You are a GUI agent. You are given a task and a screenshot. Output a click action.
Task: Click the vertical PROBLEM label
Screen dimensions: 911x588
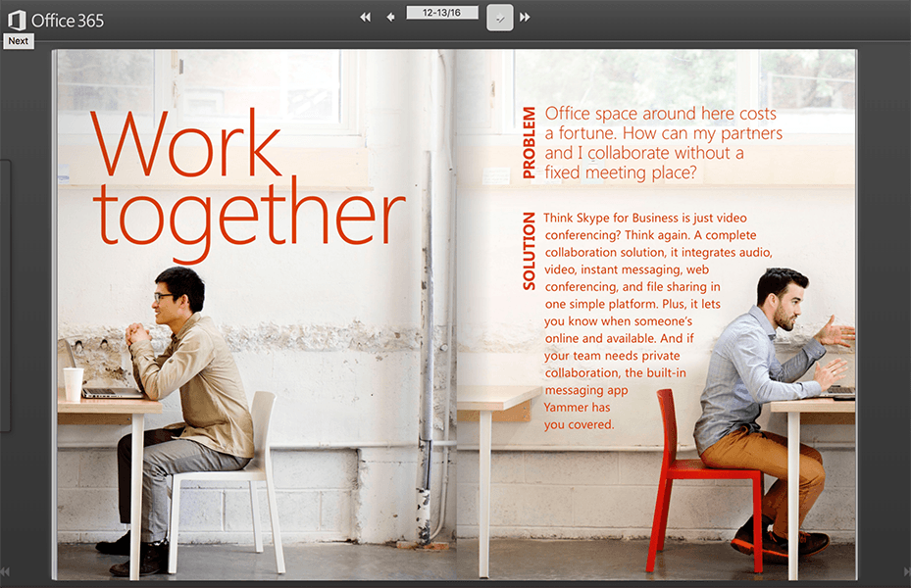pyautogui.click(x=530, y=142)
